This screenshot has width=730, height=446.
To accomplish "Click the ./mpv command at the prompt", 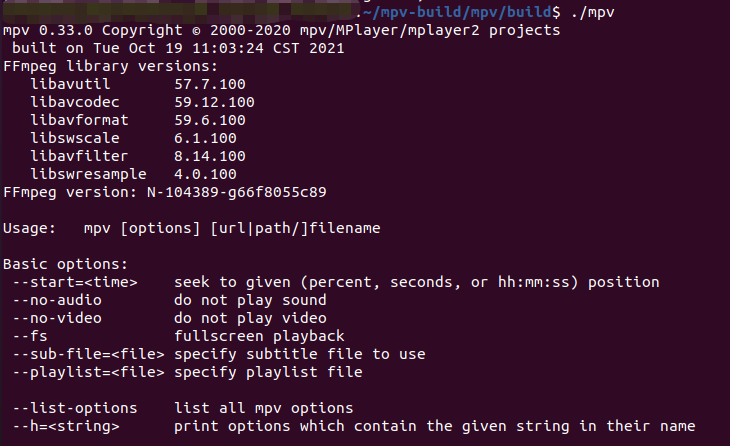I will (x=592, y=12).
